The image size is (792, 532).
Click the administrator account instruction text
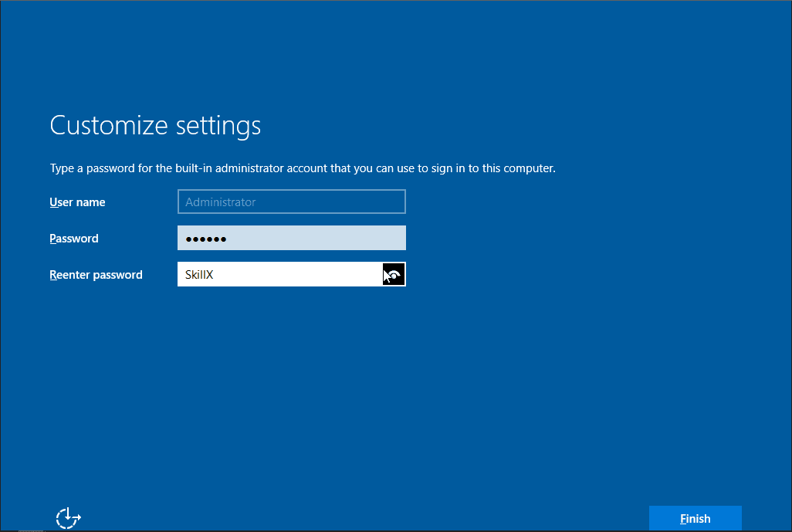[302, 168]
